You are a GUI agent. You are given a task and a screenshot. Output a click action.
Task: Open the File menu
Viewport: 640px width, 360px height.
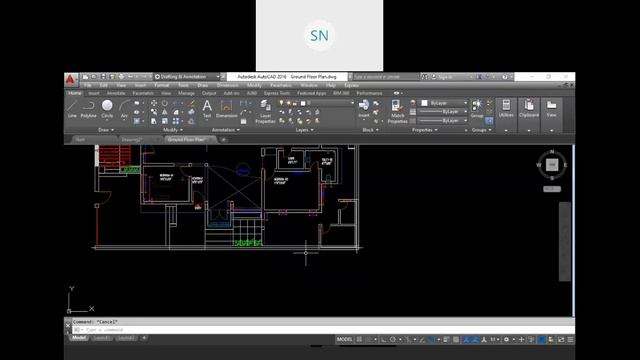[88, 85]
